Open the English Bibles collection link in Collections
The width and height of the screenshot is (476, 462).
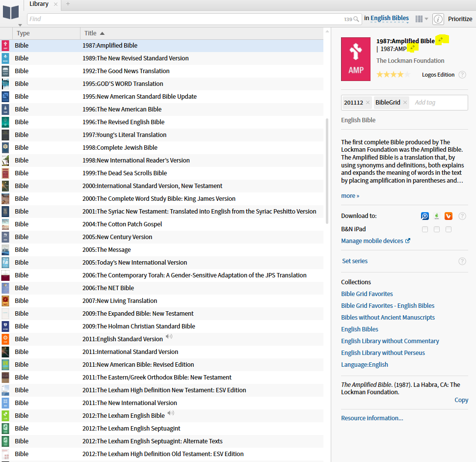[359, 329]
